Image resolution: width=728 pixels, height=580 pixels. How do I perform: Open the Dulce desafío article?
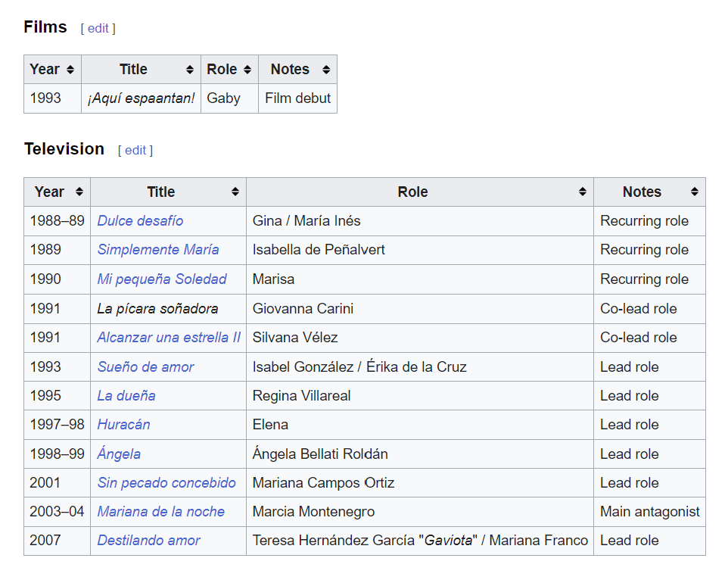tap(140, 221)
